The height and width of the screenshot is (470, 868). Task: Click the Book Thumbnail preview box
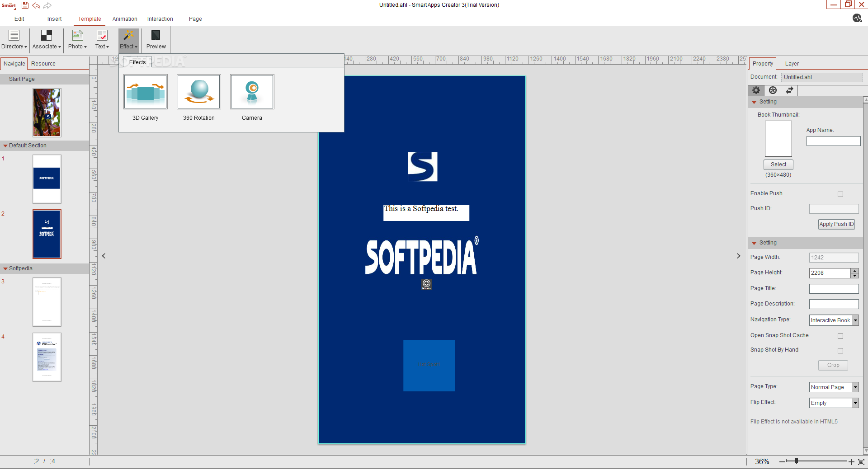[x=778, y=139]
